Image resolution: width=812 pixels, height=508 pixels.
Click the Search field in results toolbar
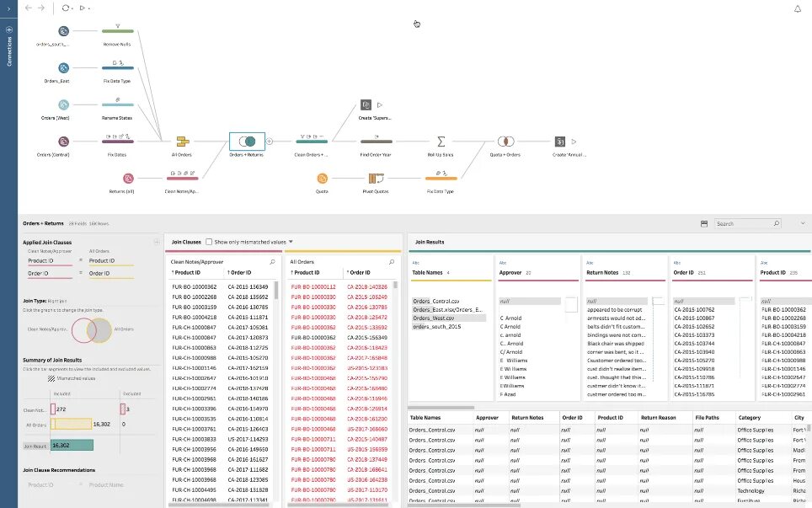748,224
